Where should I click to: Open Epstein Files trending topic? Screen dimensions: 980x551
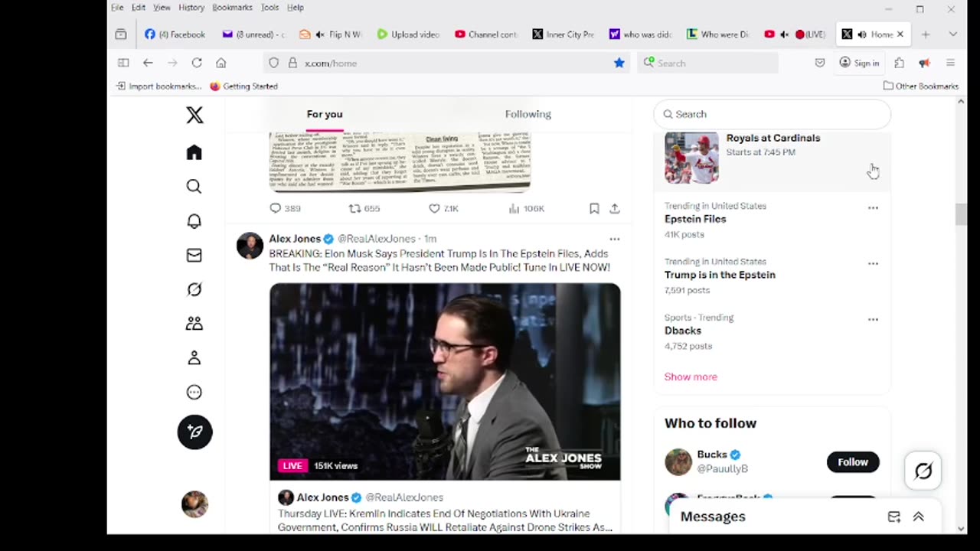[x=695, y=219]
